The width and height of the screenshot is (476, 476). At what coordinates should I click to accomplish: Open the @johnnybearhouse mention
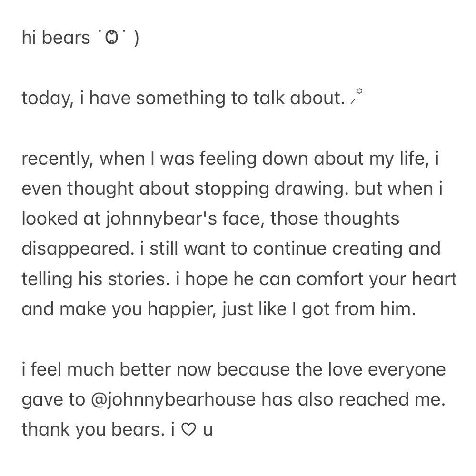click(173, 400)
